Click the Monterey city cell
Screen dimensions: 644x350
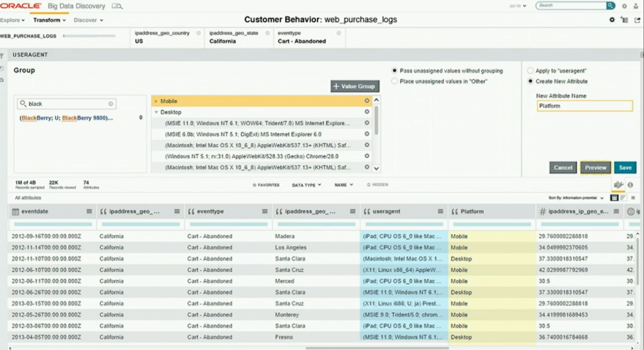point(316,315)
